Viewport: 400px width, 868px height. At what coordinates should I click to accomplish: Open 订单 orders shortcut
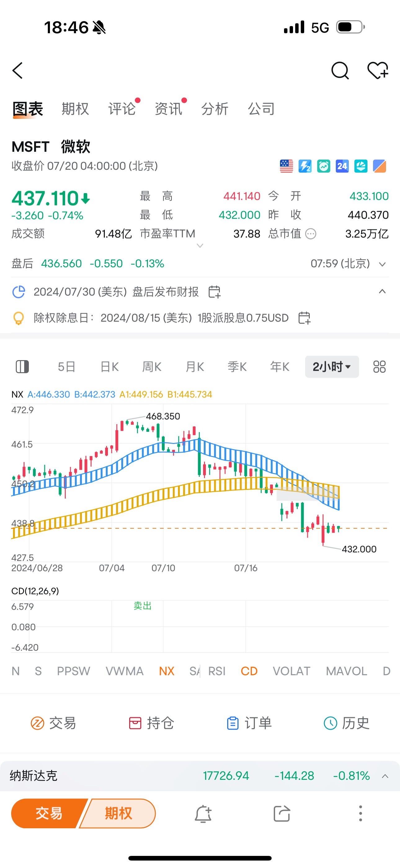click(249, 723)
